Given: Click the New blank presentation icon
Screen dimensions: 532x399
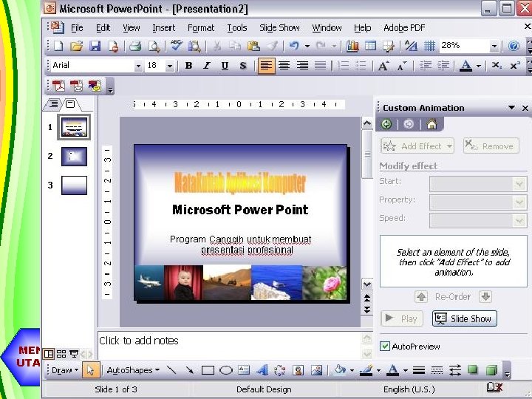Looking at the screenshot, I should (x=58, y=46).
